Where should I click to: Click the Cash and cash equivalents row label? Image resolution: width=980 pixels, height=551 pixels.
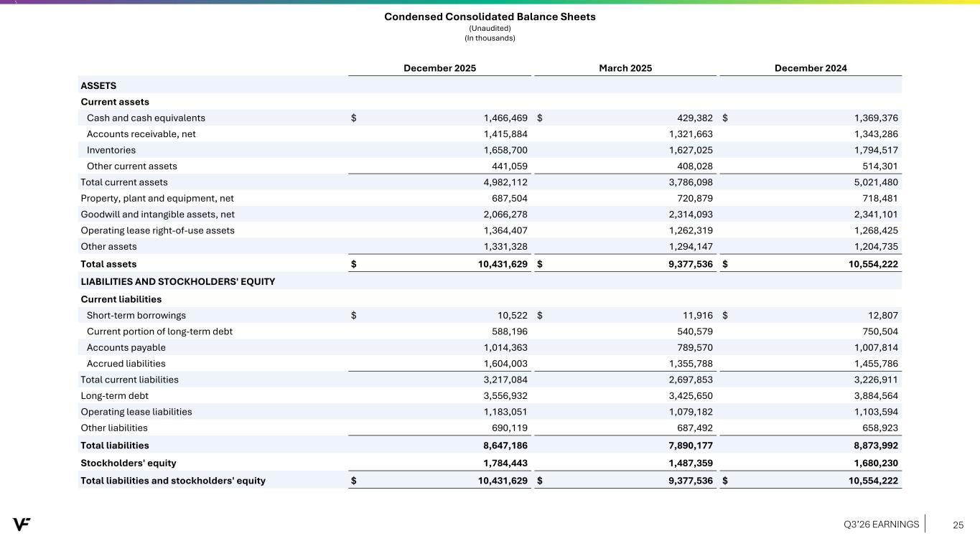point(146,118)
